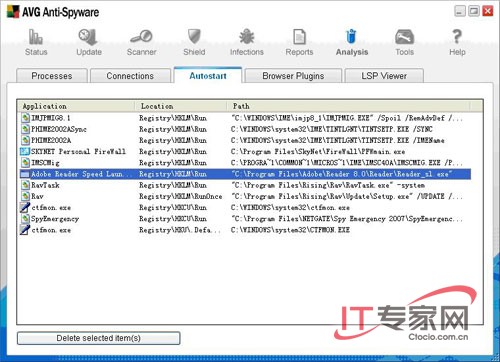Select the Rav application name
The height and width of the screenshot is (362, 500).
pos(37,196)
